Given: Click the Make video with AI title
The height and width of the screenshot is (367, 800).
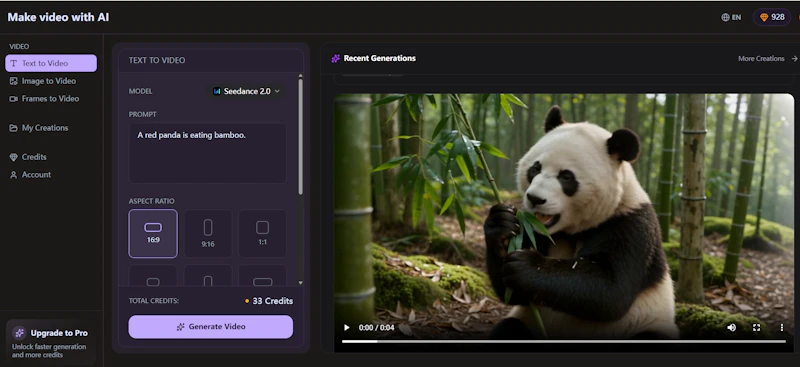Looking at the screenshot, I should [x=58, y=17].
